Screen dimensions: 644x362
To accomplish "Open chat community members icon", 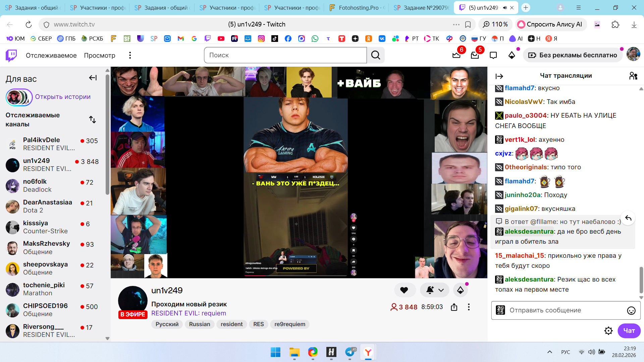I will click(x=633, y=76).
